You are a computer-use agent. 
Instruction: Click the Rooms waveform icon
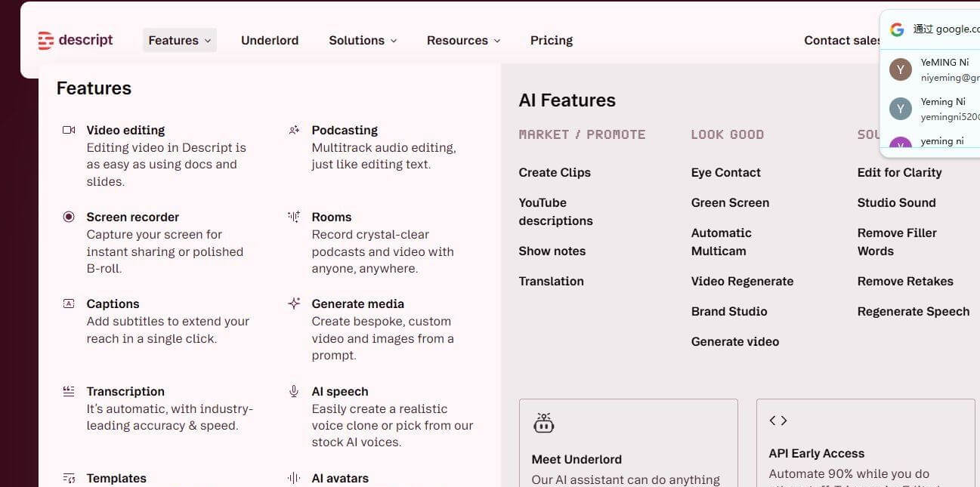(294, 217)
